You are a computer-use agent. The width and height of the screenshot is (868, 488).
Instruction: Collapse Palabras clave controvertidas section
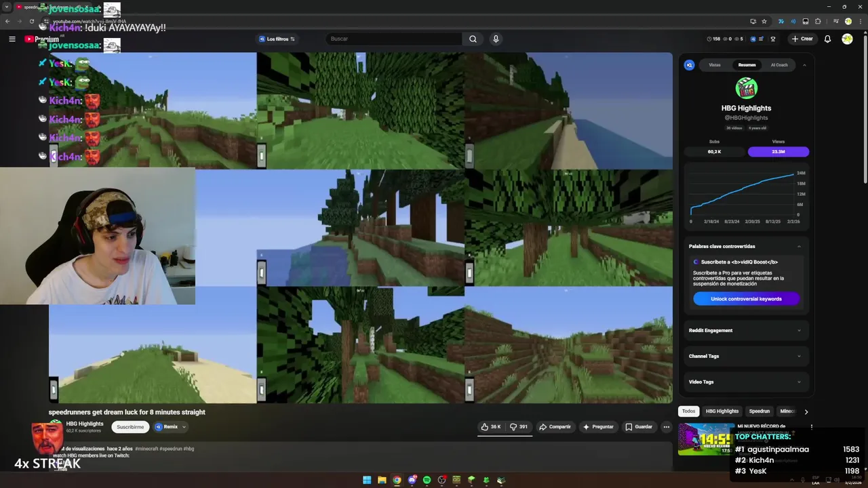(x=799, y=246)
